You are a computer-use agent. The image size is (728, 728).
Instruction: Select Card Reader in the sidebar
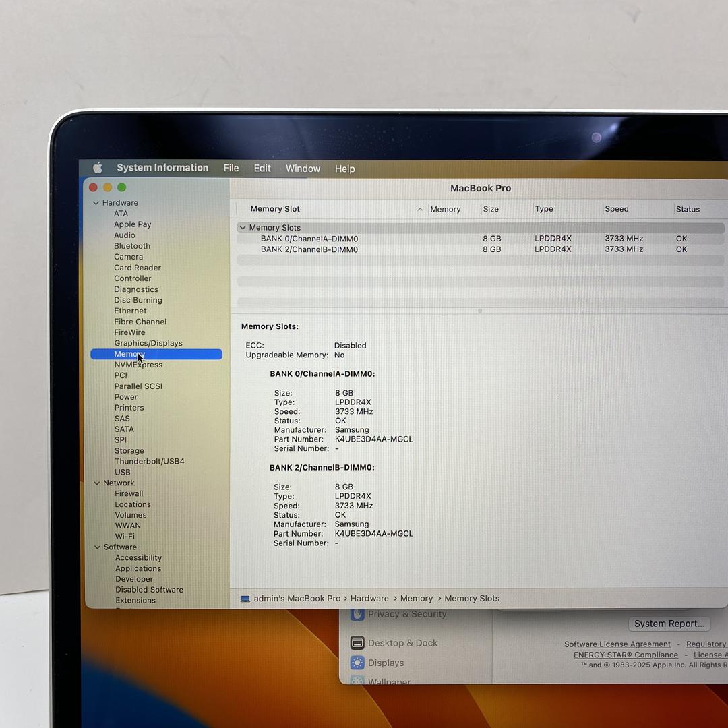[138, 268]
